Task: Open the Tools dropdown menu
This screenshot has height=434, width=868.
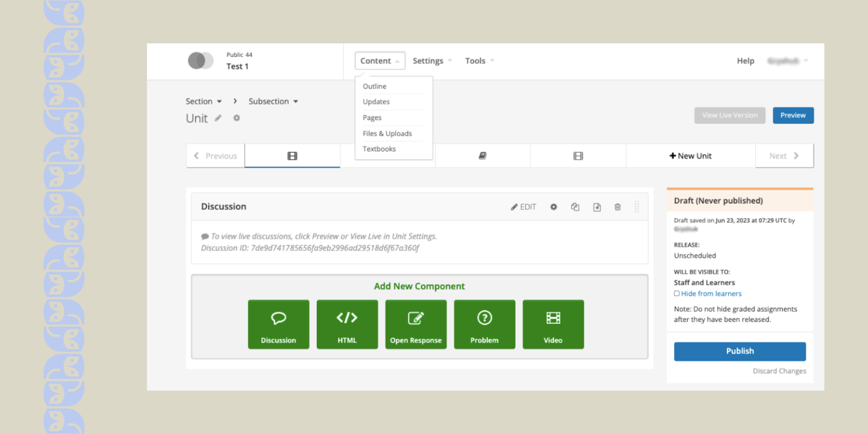Action: pyautogui.click(x=480, y=61)
